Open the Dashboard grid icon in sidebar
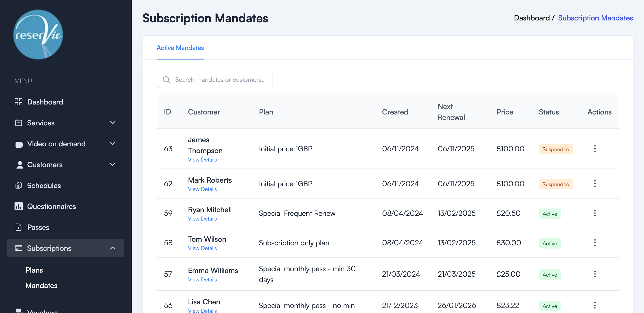 [18, 102]
